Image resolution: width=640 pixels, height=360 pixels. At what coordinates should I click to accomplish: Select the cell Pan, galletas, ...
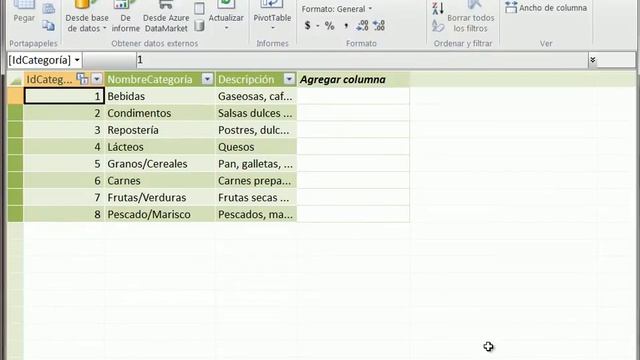pos(256,164)
